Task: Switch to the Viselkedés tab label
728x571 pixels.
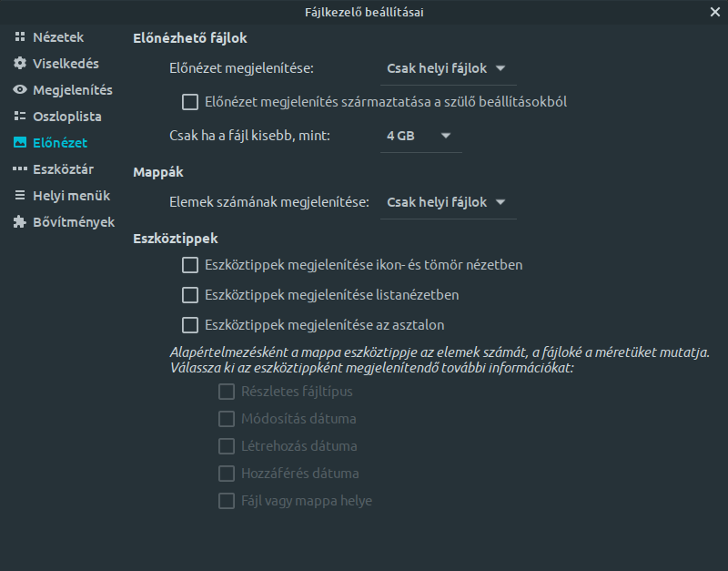Action: coord(66,64)
